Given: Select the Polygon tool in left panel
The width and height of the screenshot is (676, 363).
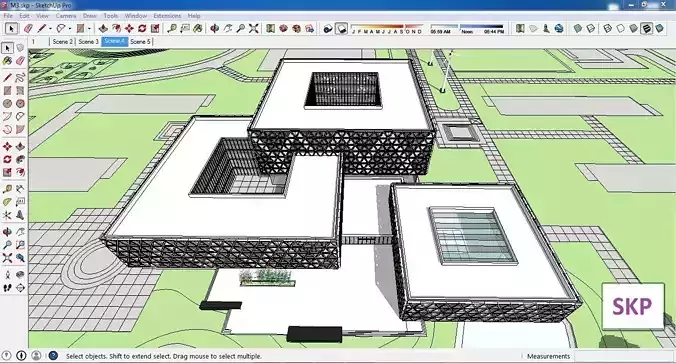Looking at the screenshot, I should tap(20, 103).
